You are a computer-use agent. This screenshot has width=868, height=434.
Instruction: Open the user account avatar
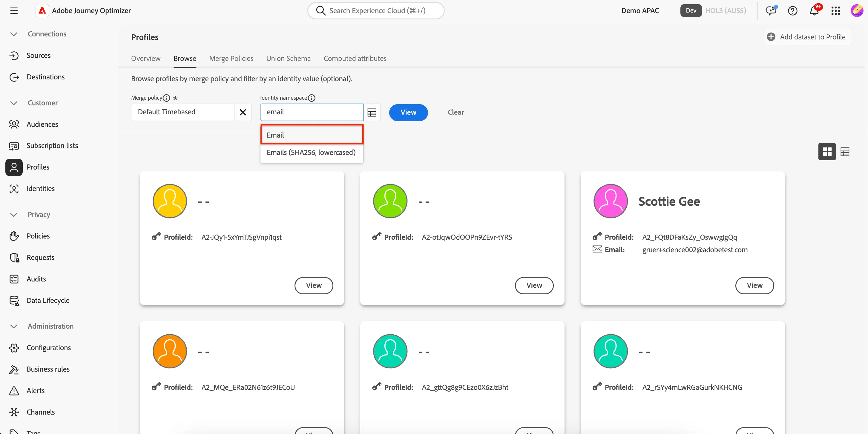[x=857, y=11]
